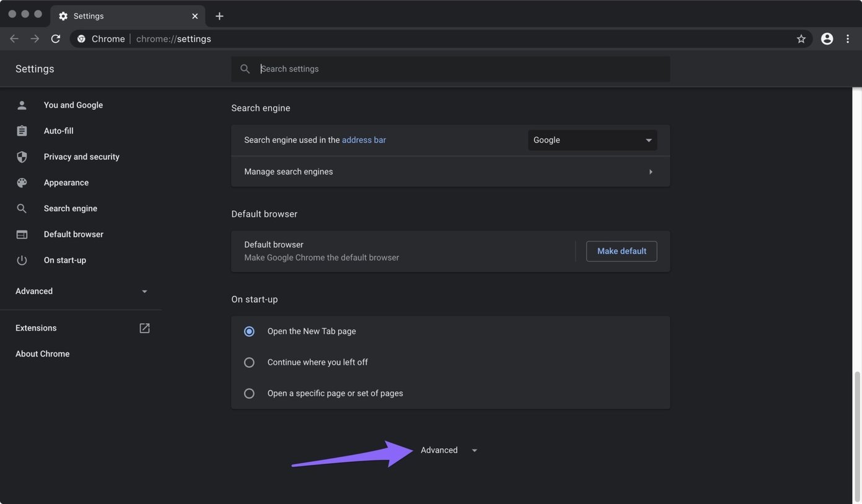
Task: Open You and Google settings section
Action: (73, 105)
